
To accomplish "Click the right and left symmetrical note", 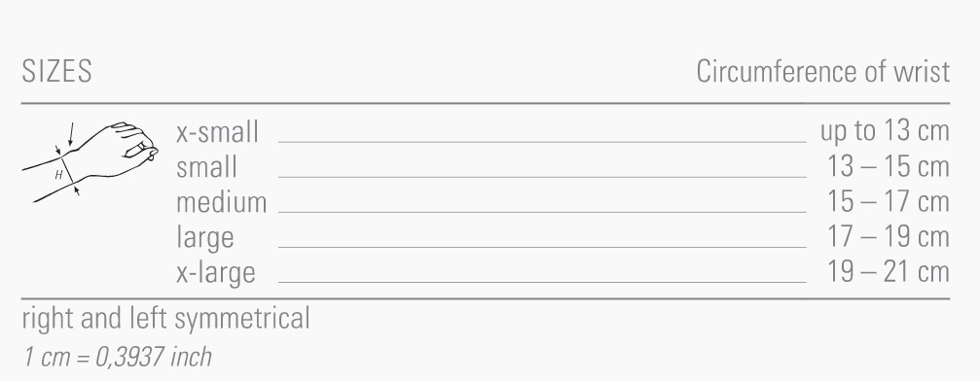I will pyautogui.click(x=165, y=319).
